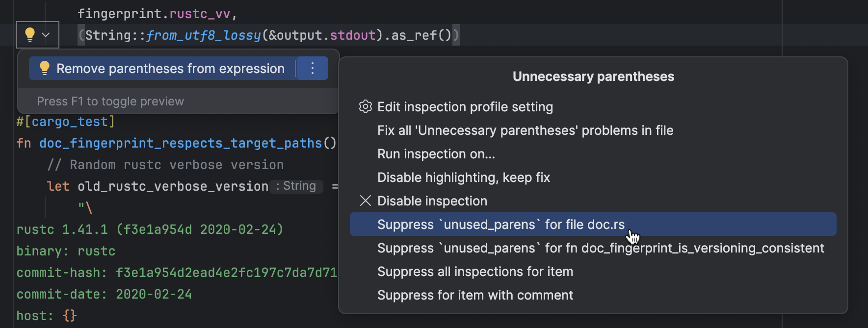Select 'Disable highlighting, keep fix'

463,177
